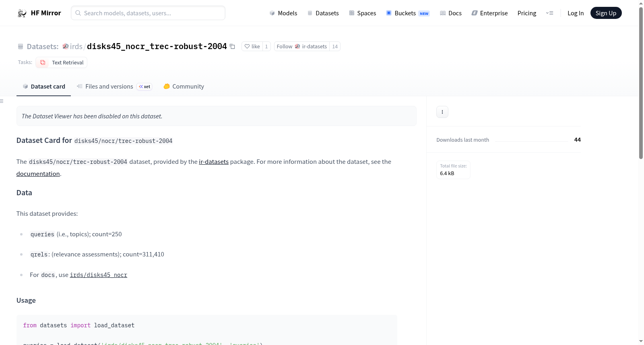Click the Dataset Viewer disabled notice
The width and height of the screenshot is (644, 345).
[x=217, y=116]
